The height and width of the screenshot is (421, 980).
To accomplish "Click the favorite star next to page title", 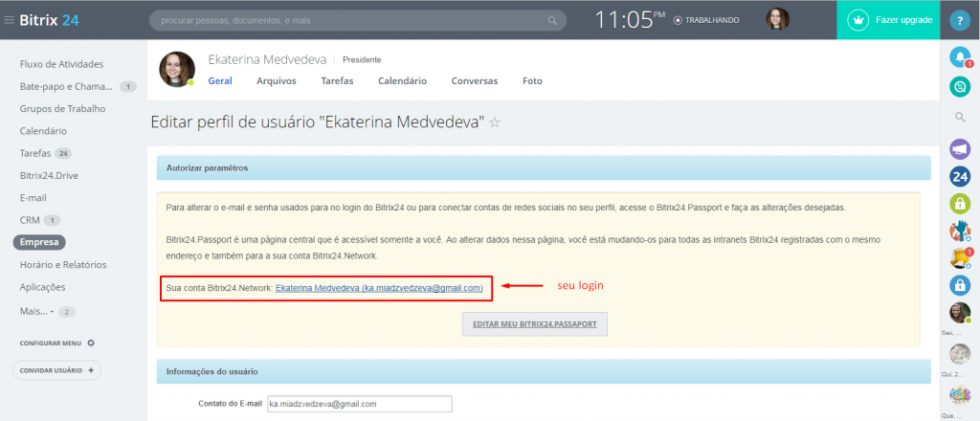I will (495, 122).
